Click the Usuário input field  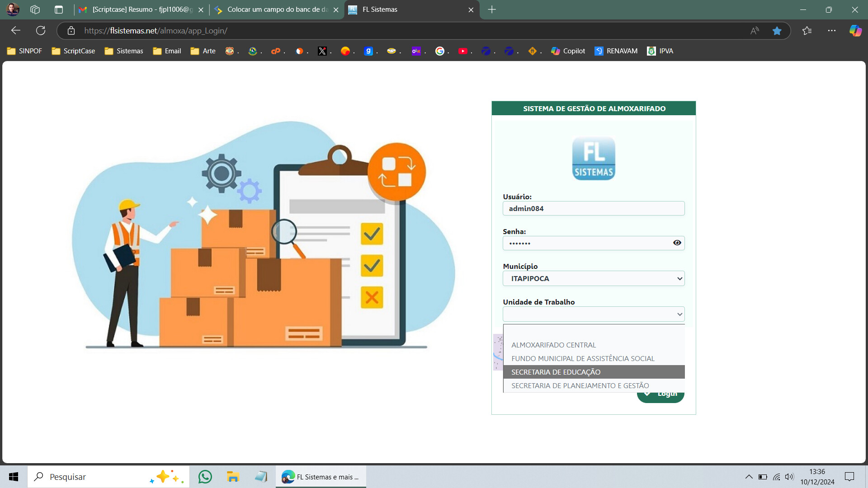[593, 208]
